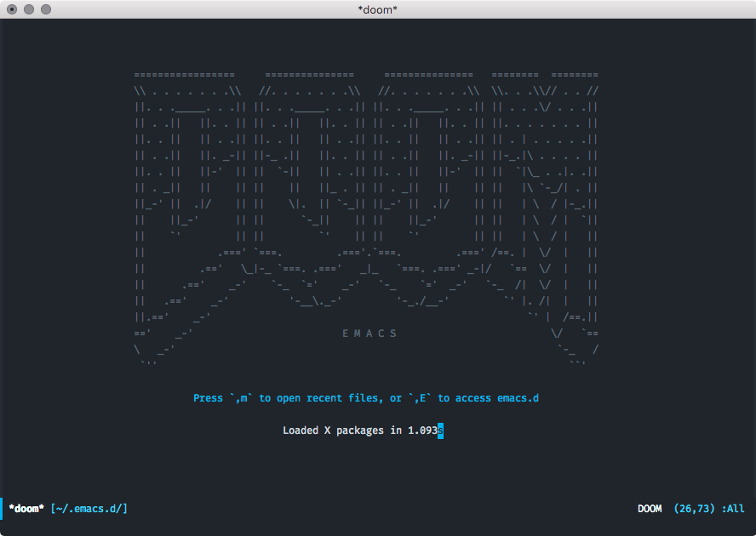The height and width of the screenshot is (536, 756).
Task: Click the 'Loaded X packages in 1.093s' line
Action: pos(363,431)
